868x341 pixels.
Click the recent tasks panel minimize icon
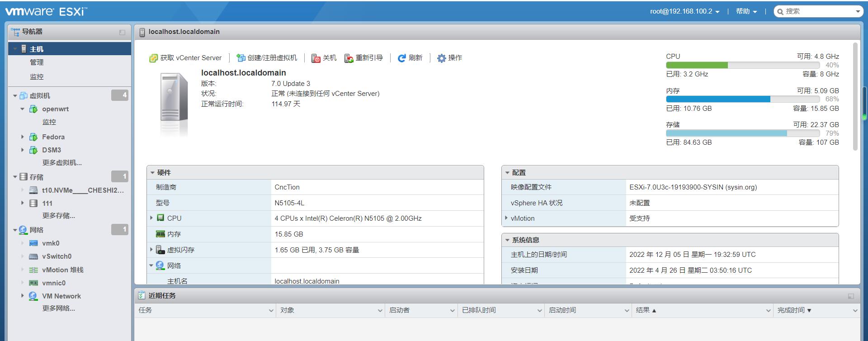[851, 296]
